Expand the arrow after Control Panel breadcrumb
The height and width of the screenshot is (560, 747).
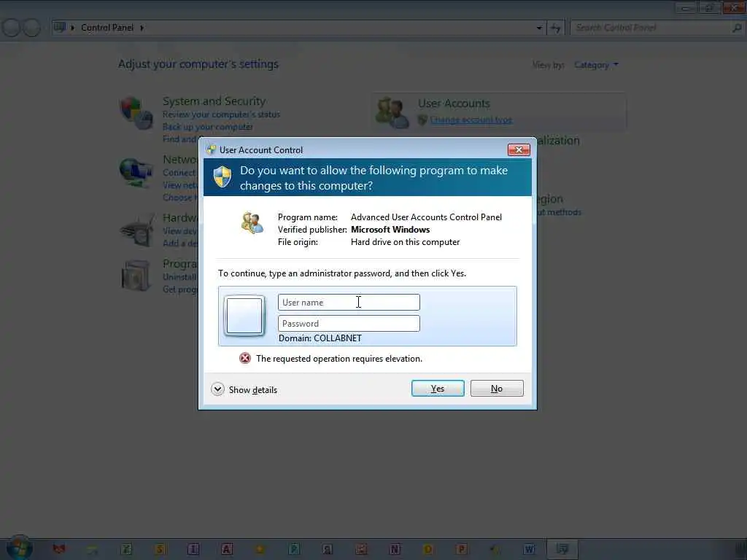pos(142,28)
